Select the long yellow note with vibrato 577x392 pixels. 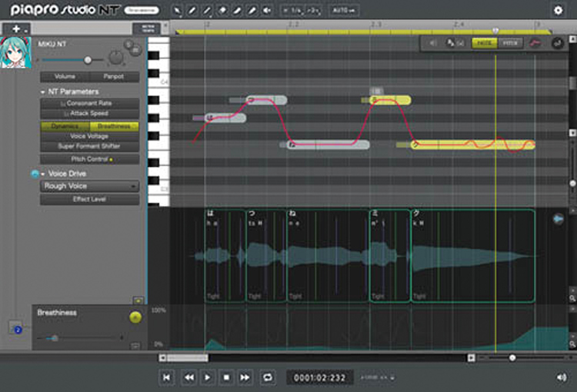(x=472, y=145)
